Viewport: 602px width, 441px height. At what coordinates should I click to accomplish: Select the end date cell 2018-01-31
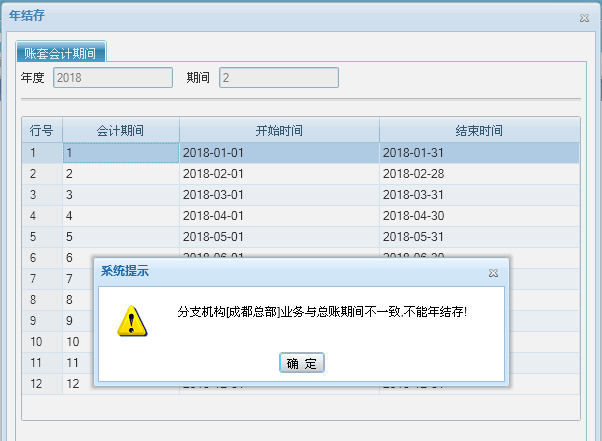point(479,153)
